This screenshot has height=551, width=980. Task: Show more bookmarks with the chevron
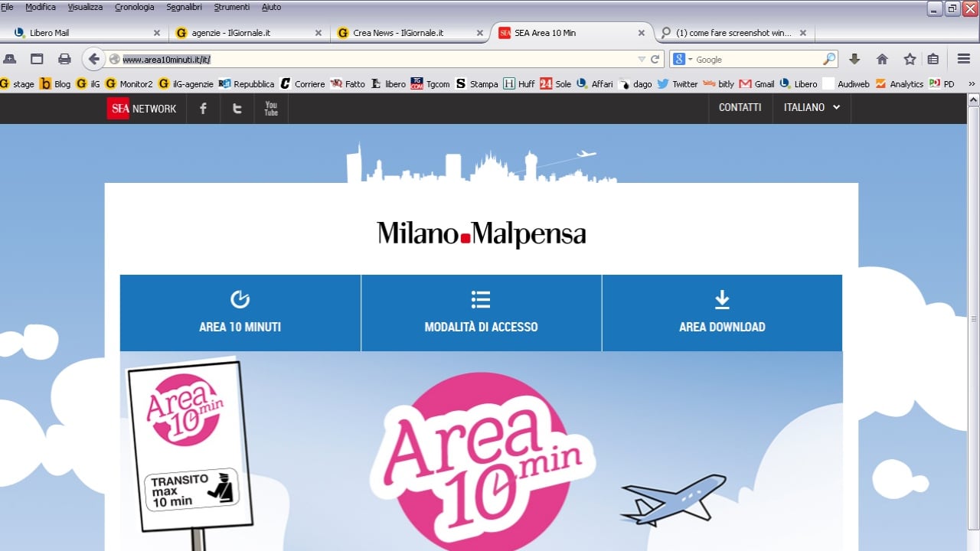click(x=972, y=84)
